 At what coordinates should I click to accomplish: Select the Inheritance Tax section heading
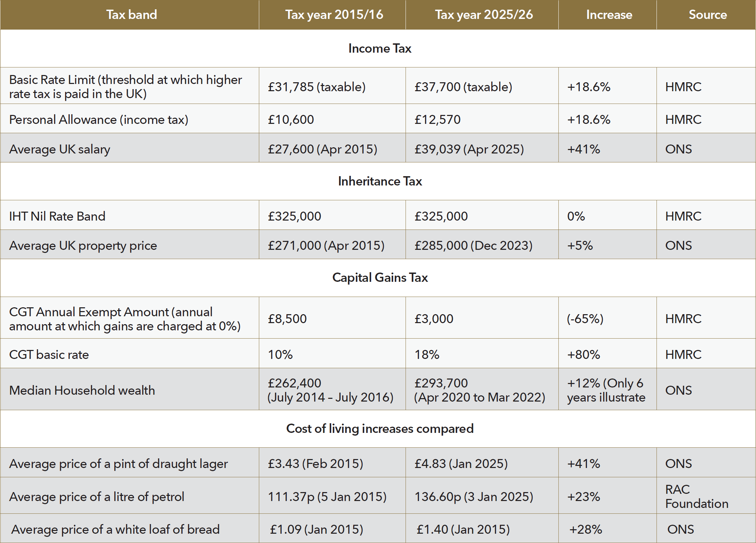click(x=380, y=181)
